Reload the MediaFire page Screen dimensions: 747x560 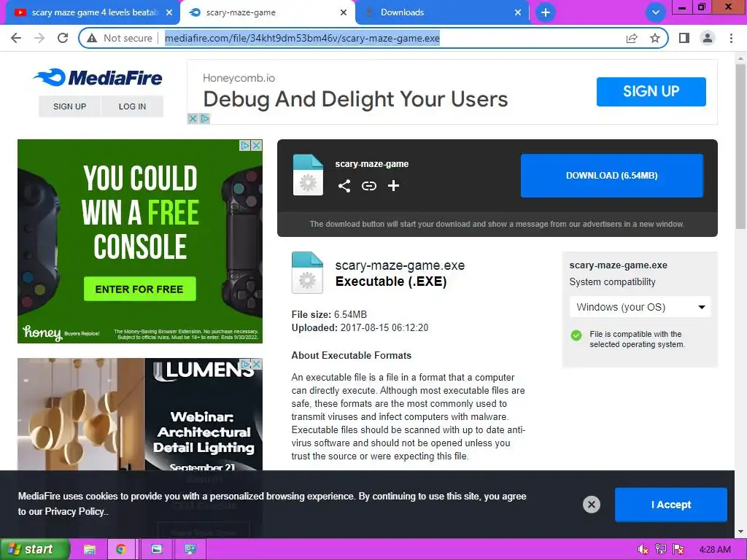[63, 38]
